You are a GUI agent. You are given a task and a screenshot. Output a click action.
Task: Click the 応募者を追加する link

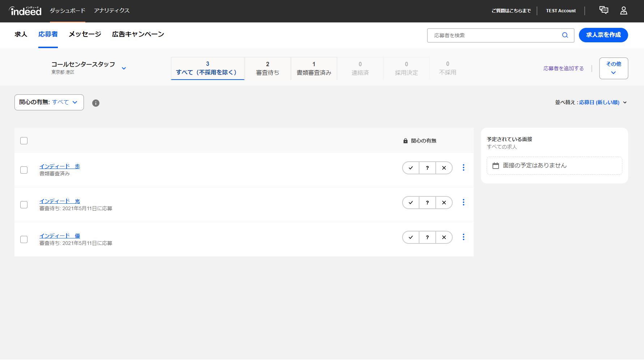(563, 68)
